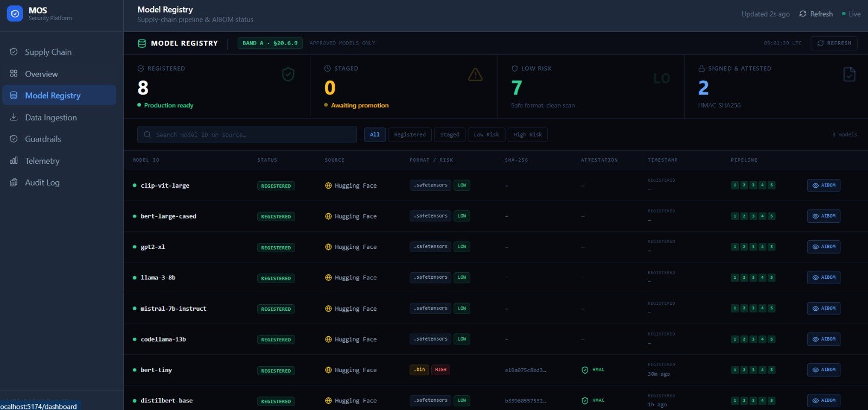Click the search magnifier icon

148,134
